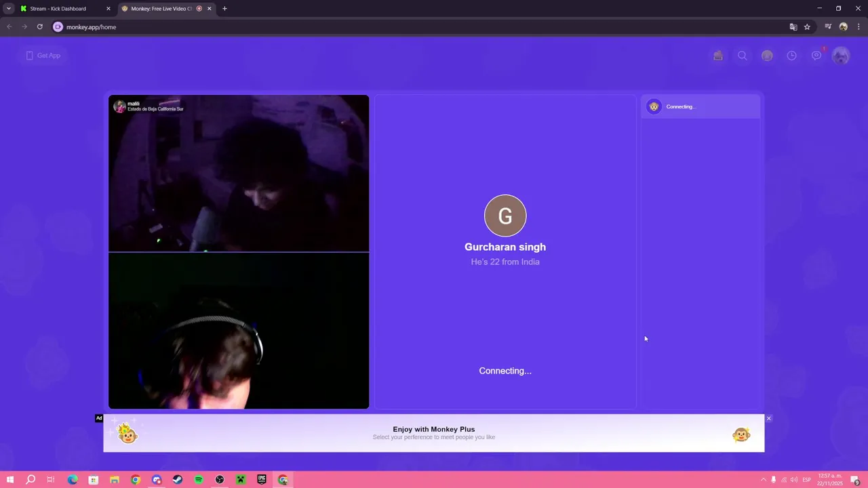Click the Connecting... status in center panel
Screen dimensions: 868x488
505,371
